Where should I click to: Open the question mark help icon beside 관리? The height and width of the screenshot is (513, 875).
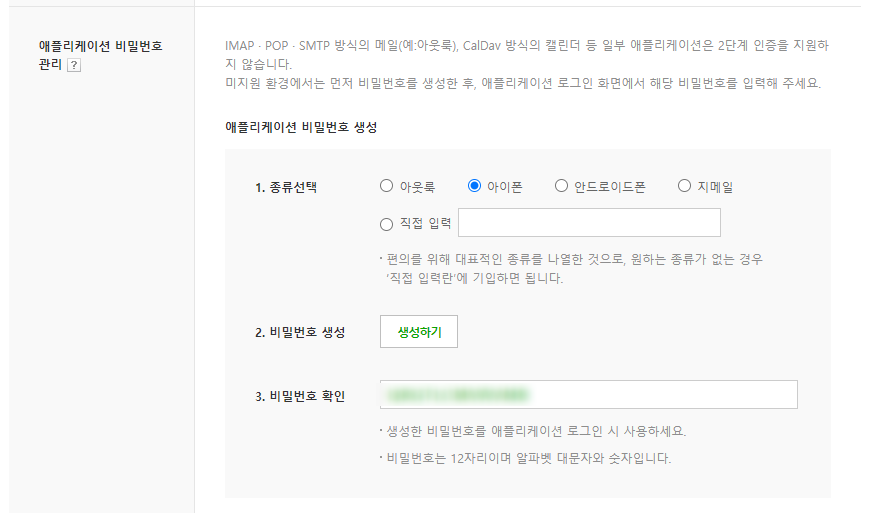tap(74, 65)
